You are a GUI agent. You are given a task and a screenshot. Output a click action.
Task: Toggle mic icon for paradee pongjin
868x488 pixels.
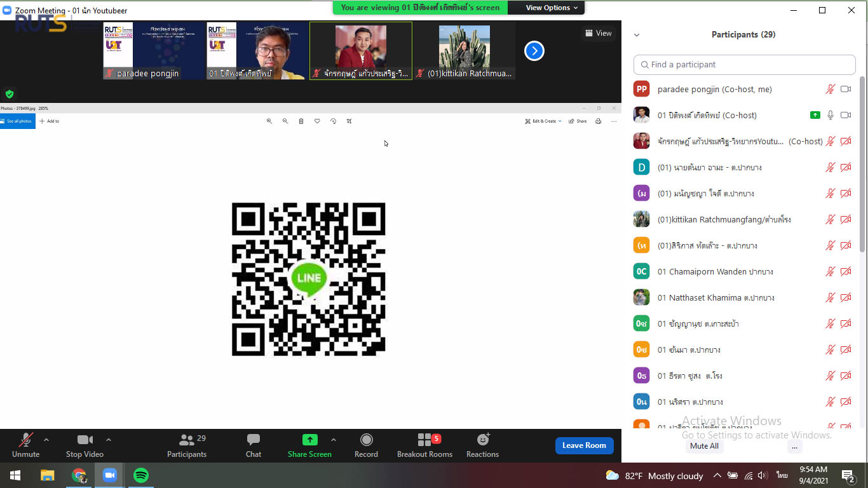coord(830,90)
